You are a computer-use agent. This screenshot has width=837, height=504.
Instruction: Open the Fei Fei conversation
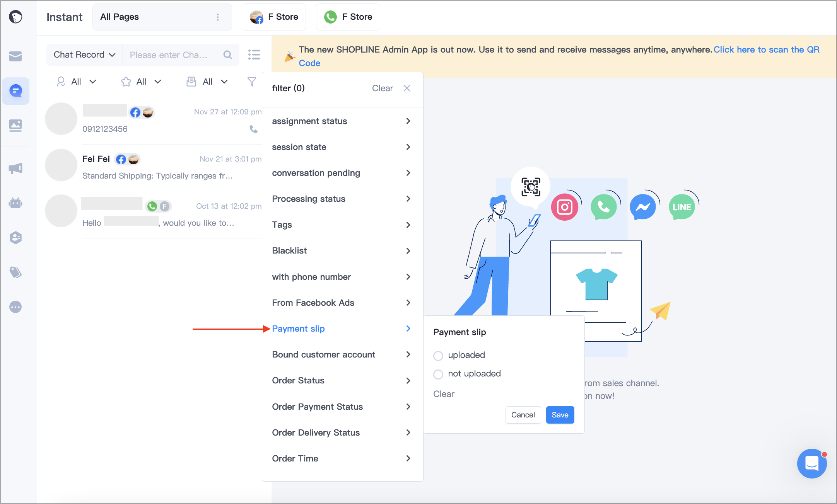point(154,167)
